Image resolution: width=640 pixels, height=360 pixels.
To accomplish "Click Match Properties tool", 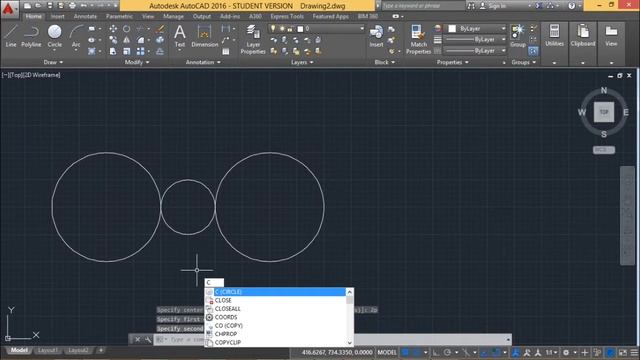I will pos(418,40).
